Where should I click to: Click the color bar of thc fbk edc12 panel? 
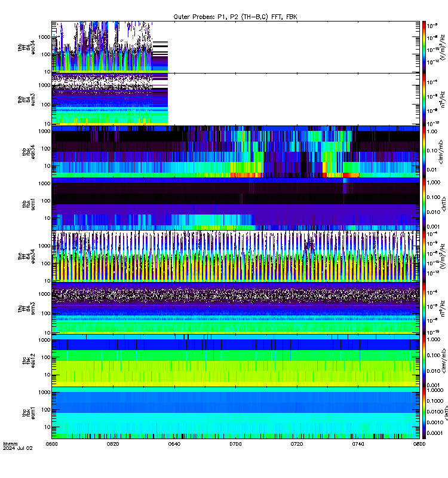pos(424,361)
